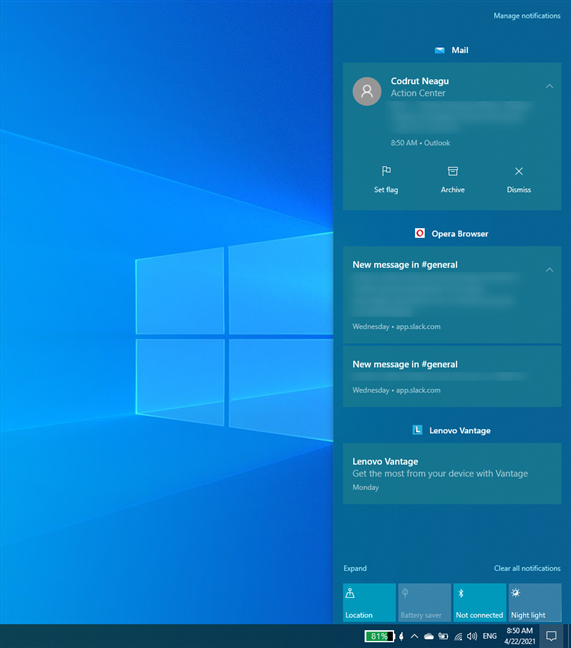571x648 pixels.
Task: Open the volume speaker tray icon
Action: 472,636
